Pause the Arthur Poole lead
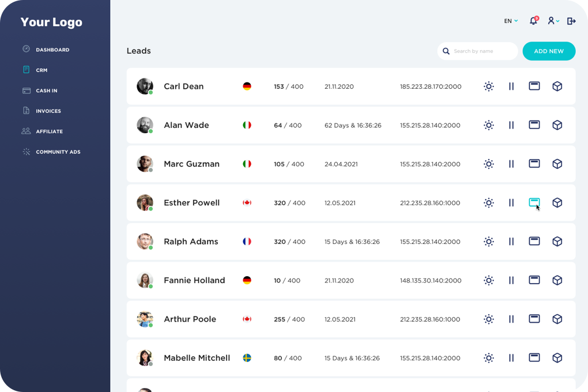Screen dimensions: 588x392 (511, 319)
